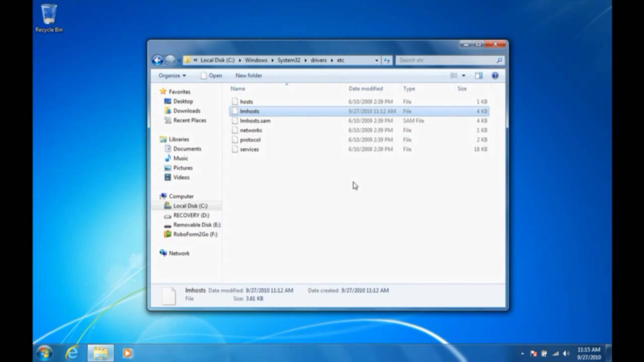Open the volume control in system tray
Screen dimensions: 644x362
pyautogui.click(x=567, y=353)
